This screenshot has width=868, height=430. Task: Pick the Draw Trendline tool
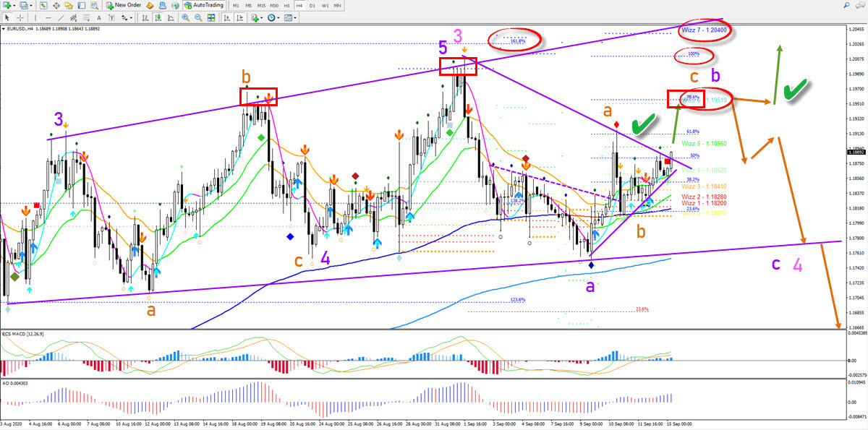click(61, 17)
